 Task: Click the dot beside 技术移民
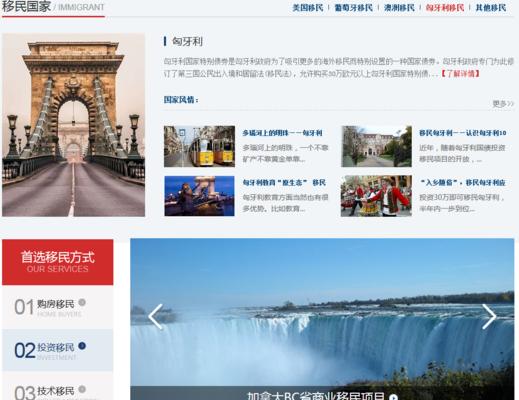[82, 389]
